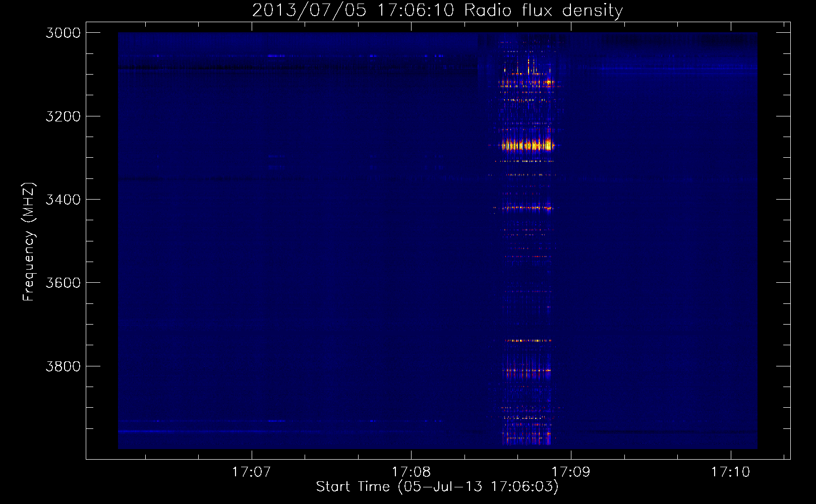The image size is (816, 504).
Task: Click the plot title '2013/07/05 17:06:10 Radio flux density'
Action: point(437,10)
